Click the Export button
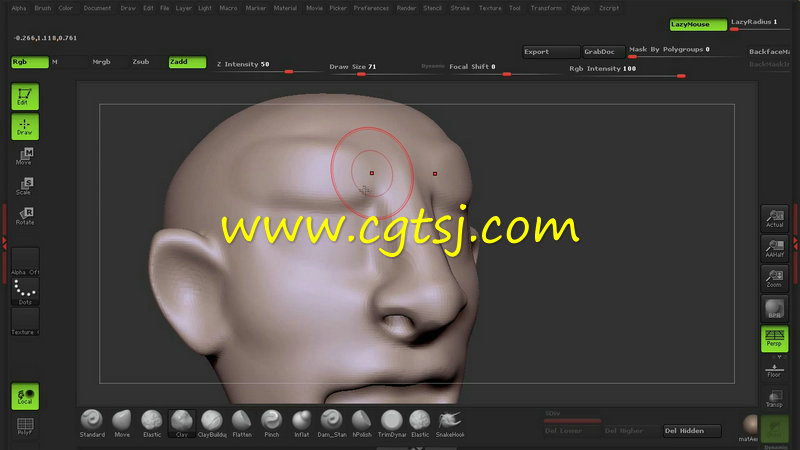The width and height of the screenshot is (800, 450). (550, 51)
